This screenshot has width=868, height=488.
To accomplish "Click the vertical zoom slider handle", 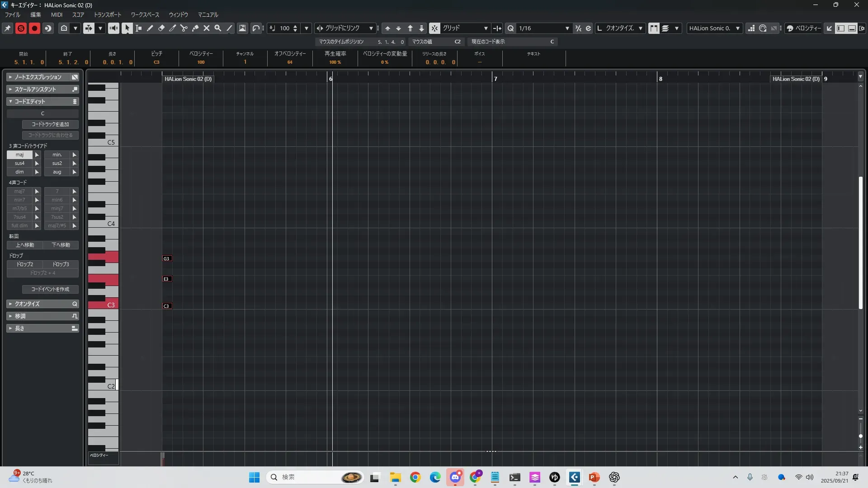I will tap(860, 436).
